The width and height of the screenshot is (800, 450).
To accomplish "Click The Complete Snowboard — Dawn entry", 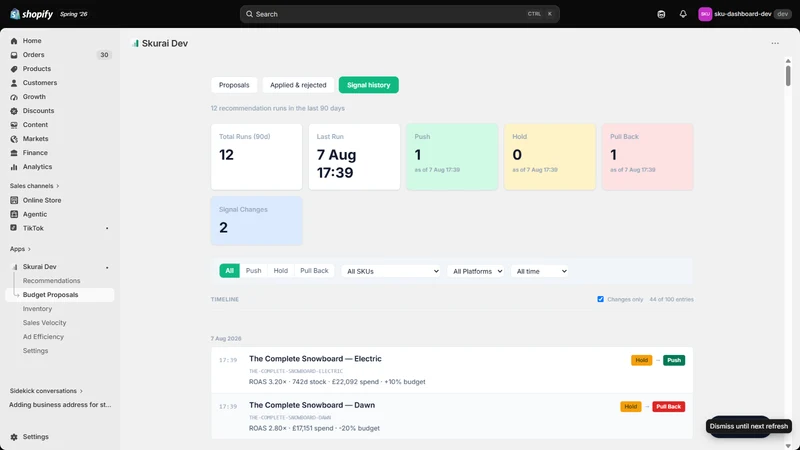I will pos(452,416).
